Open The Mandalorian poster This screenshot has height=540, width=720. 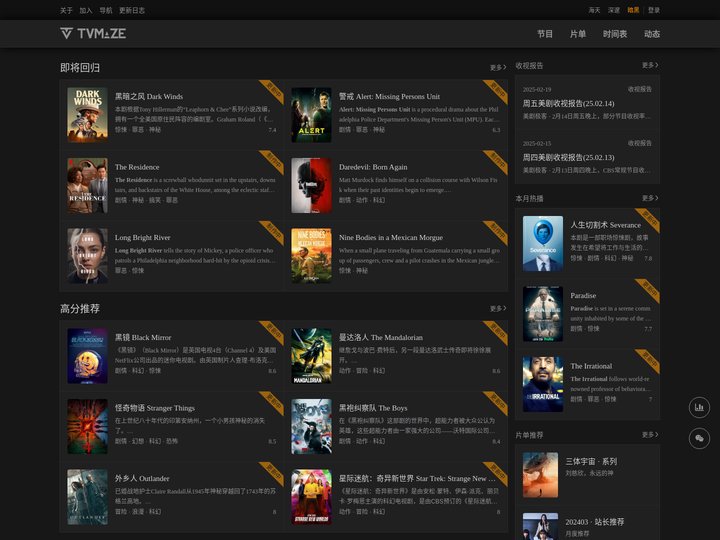[311, 356]
